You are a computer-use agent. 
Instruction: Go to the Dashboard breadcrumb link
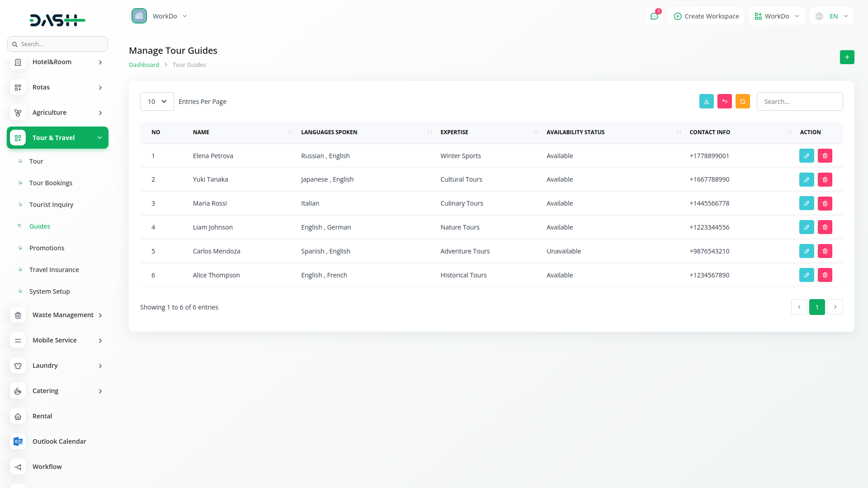tap(144, 65)
